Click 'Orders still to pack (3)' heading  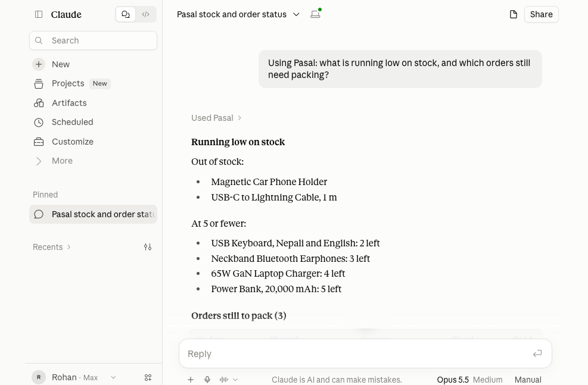(238, 316)
